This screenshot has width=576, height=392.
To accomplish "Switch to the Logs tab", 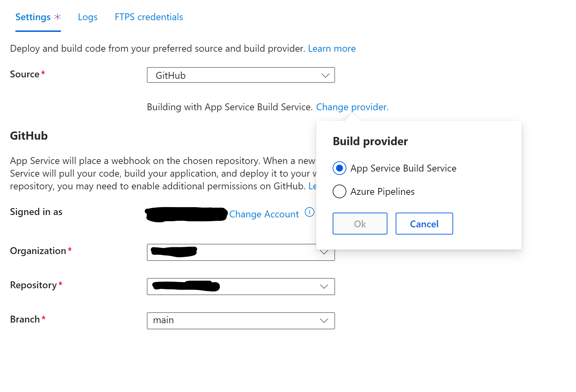I will click(88, 17).
